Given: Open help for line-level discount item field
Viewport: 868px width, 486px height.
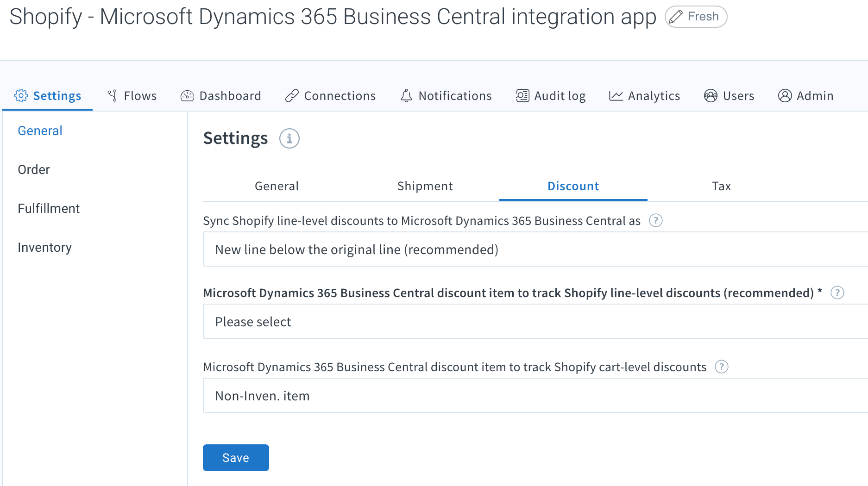Looking at the screenshot, I should pyautogui.click(x=837, y=293).
